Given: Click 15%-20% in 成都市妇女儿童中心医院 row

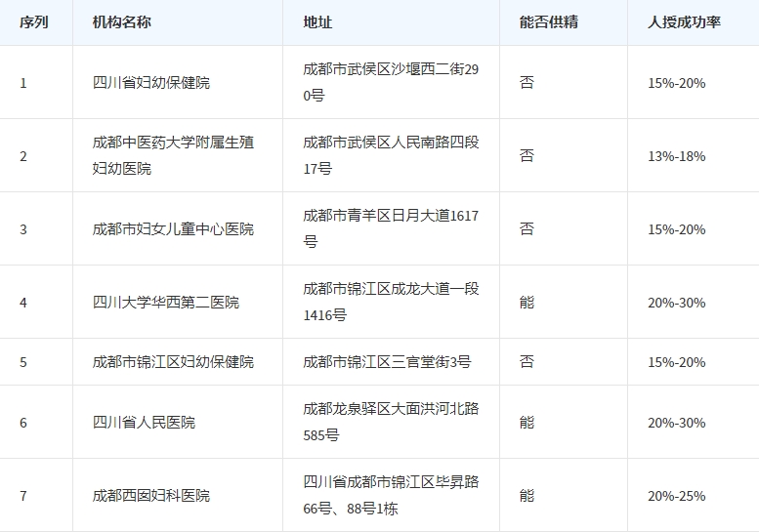Looking at the screenshot, I should [x=677, y=229].
